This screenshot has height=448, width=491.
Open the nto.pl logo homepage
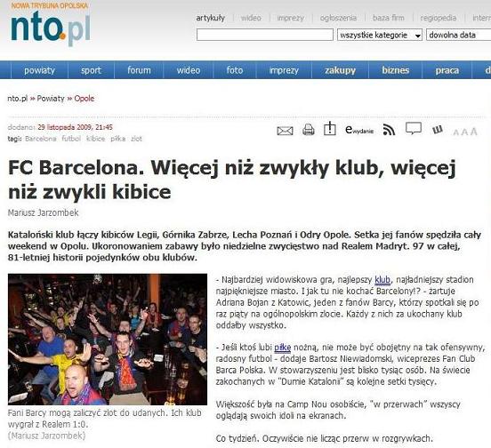click(51, 27)
